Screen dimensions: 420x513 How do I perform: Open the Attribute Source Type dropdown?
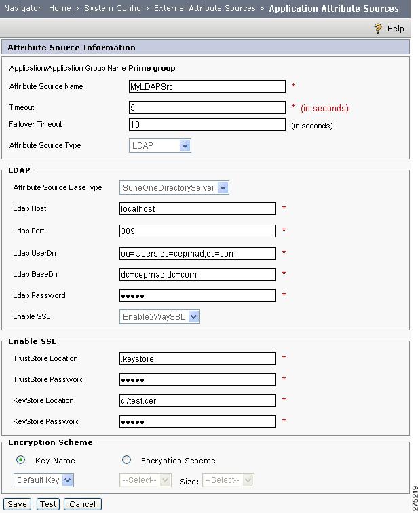(160, 146)
